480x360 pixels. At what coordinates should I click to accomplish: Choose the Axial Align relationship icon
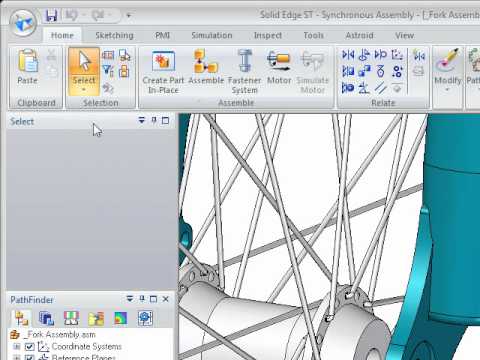click(x=364, y=55)
